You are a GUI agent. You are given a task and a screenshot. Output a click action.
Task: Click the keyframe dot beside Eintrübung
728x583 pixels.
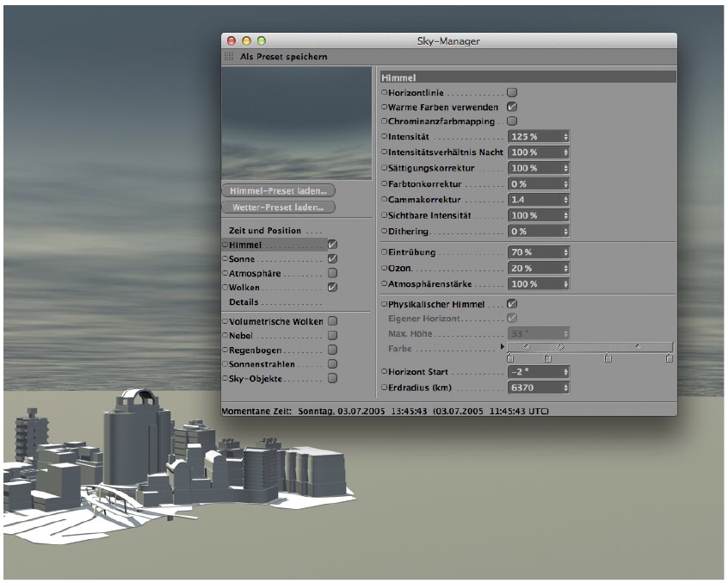tap(384, 252)
